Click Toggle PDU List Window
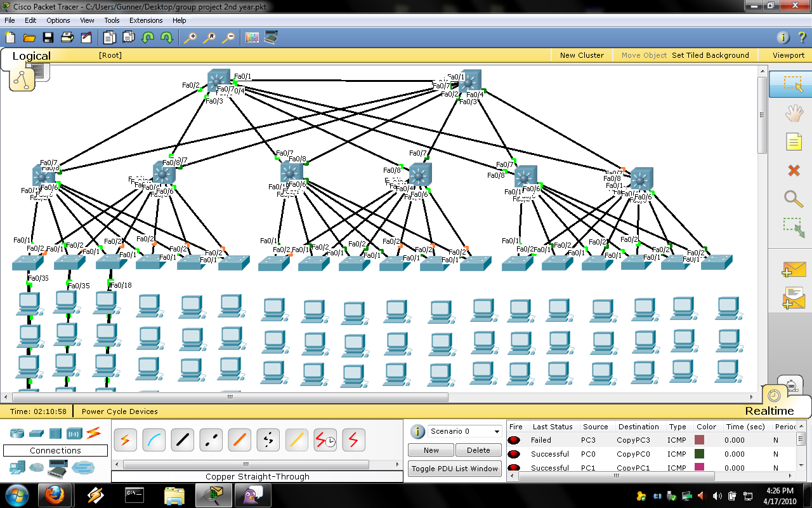Screen dimensions: 812x508 coord(454,469)
